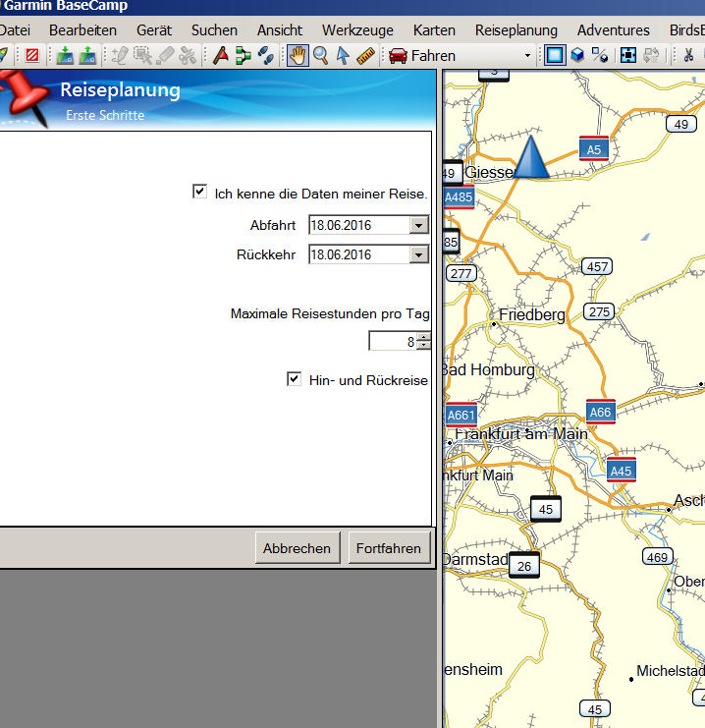Image resolution: width=705 pixels, height=728 pixels.
Task: Click the send to device icon
Action: click(x=65, y=56)
